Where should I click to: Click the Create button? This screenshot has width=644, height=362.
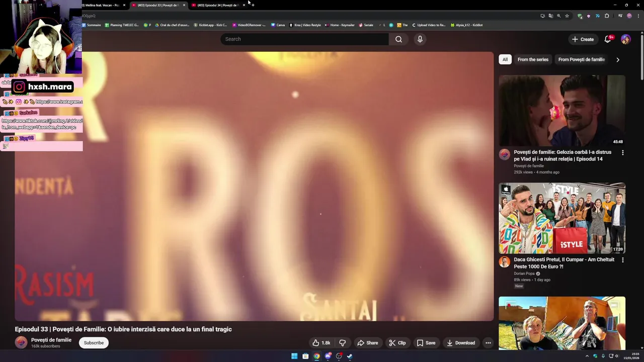[x=583, y=39]
